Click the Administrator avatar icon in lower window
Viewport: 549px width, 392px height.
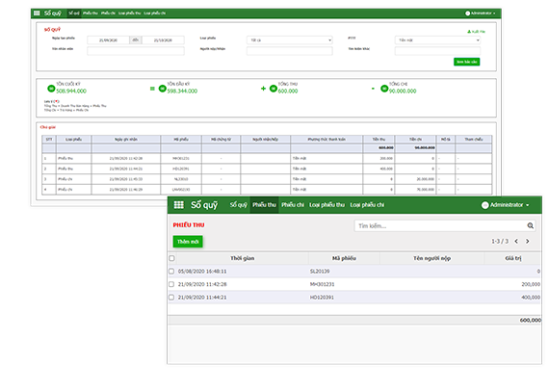coord(484,205)
